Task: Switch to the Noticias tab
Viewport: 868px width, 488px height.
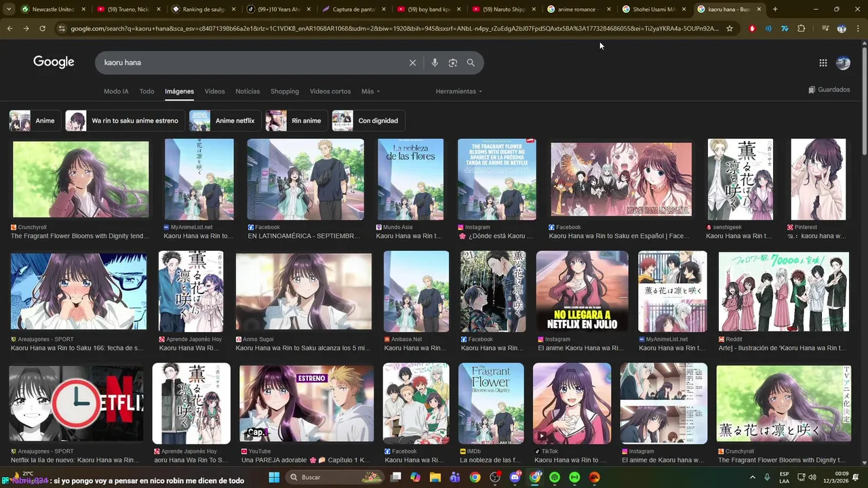Action: click(x=248, y=91)
